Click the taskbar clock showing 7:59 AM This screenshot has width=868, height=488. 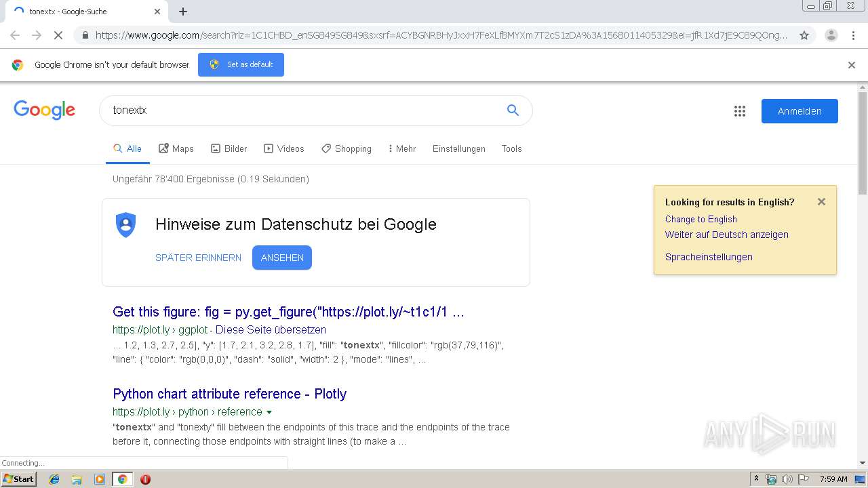[x=833, y=479]
